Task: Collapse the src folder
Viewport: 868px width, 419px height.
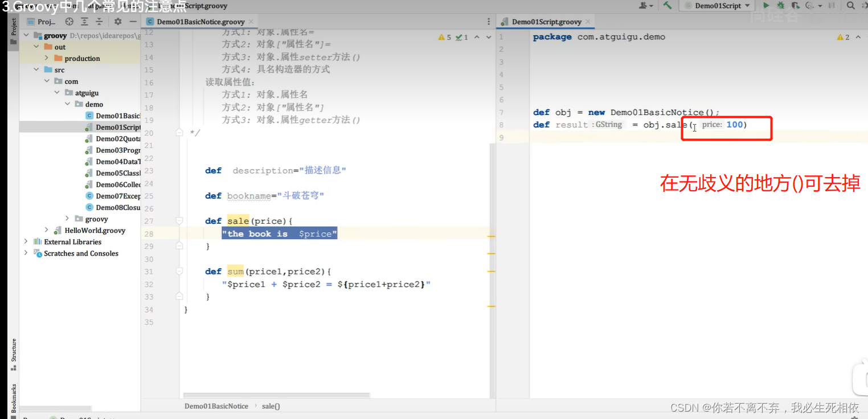Action: [36, 69]
